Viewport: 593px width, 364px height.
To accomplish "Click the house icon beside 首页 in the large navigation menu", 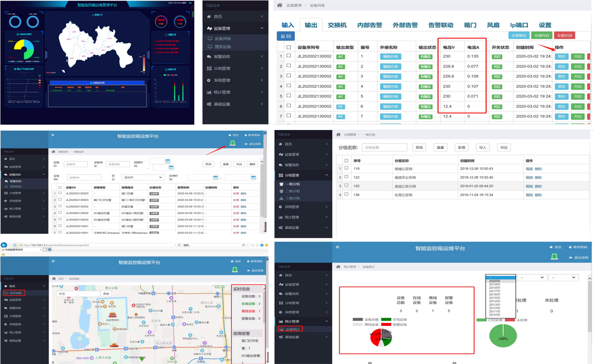I will [209, 16].
